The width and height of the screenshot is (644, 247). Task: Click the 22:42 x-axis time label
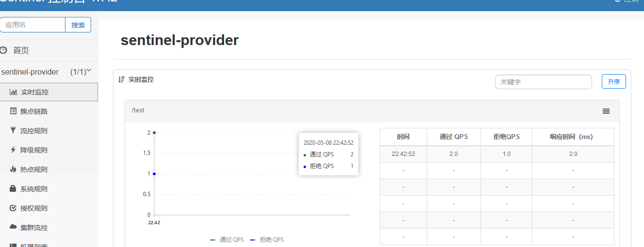[x=154, y=223]
